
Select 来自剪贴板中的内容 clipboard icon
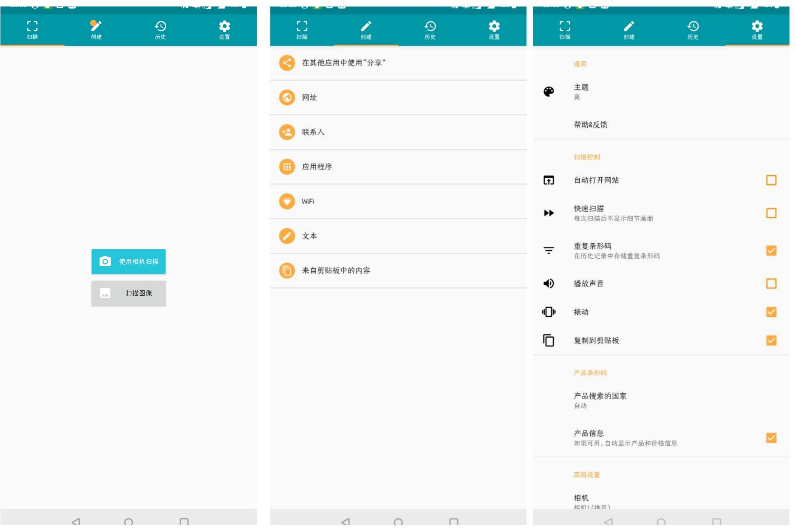tap(287, 270)
